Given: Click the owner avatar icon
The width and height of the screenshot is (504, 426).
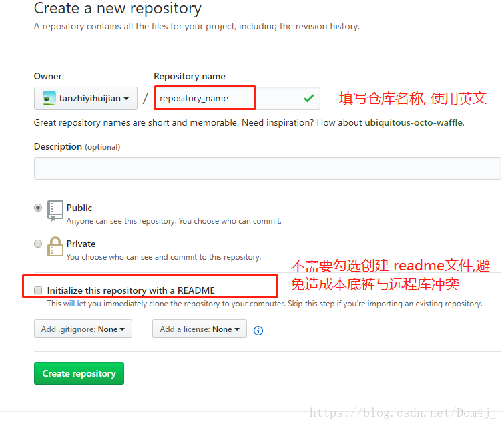Looking at the screenshot, I should pos(49,98).
